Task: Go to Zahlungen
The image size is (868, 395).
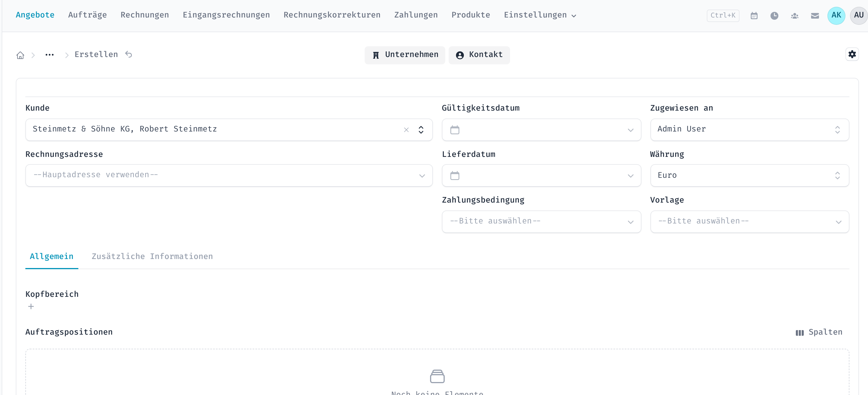Action: 416,15
